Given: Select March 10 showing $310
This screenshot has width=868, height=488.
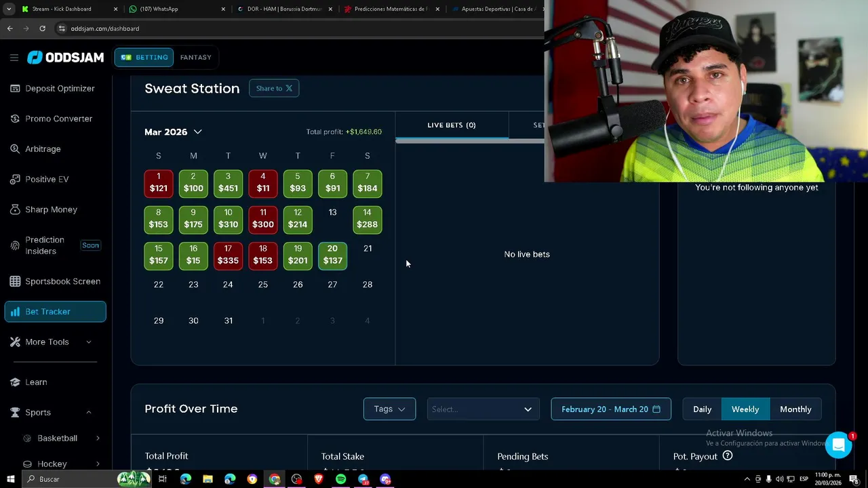Looking at the screenshot, I should point(228,219).
